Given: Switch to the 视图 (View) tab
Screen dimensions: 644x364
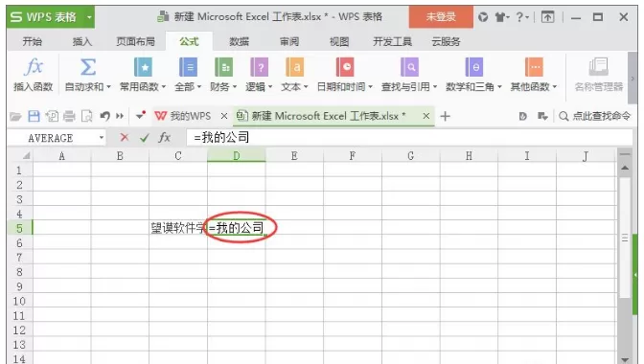Looking at the screenshot, I should pos(339,41).
